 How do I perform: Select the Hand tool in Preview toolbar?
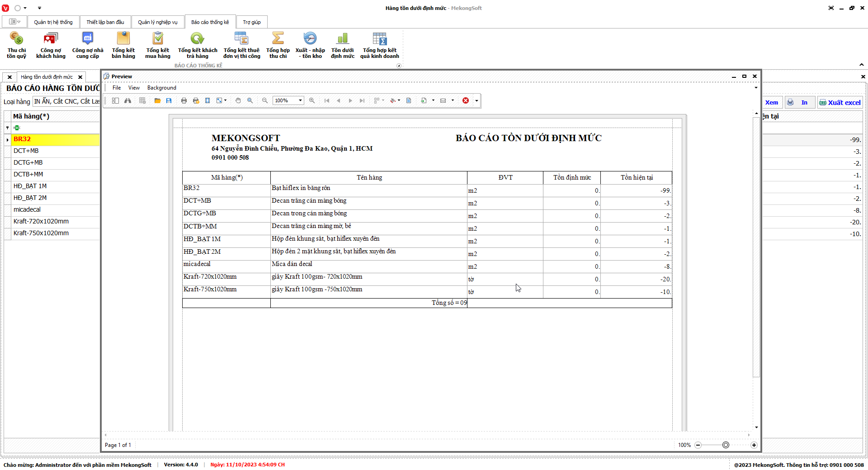[x=238, y=100]
